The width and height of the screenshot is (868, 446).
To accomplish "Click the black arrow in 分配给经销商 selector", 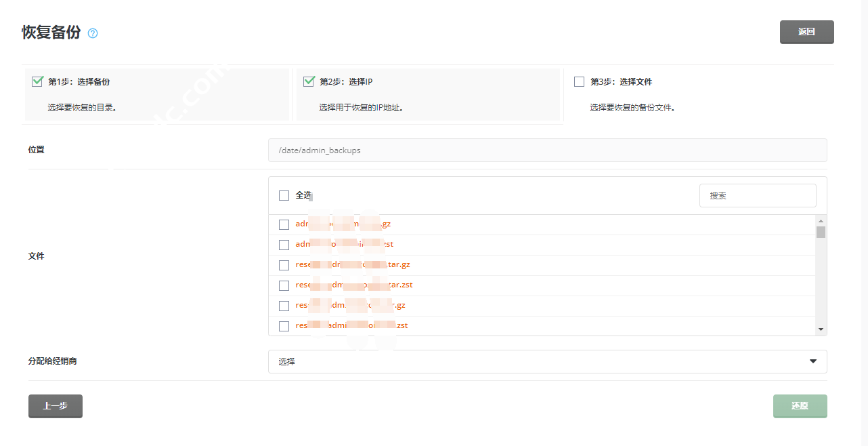I will click(813, 361).
